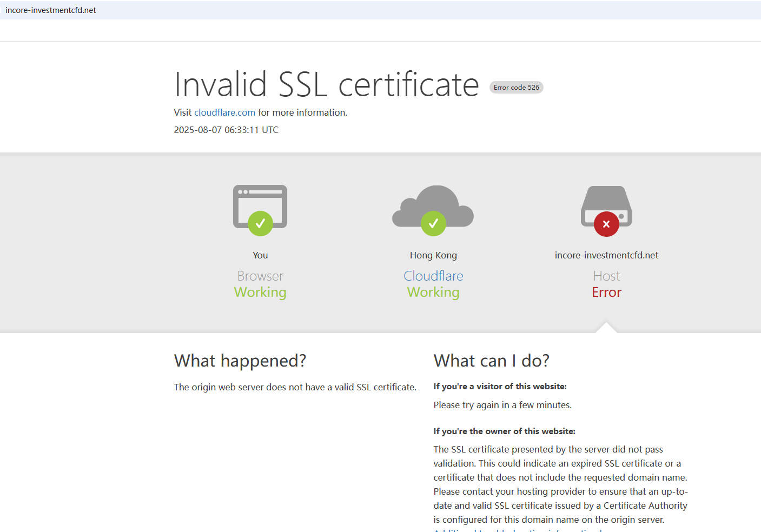761x532 pixels.
Task: Click the white triangle pointer below Host Error
Action: tap(606, 328)
